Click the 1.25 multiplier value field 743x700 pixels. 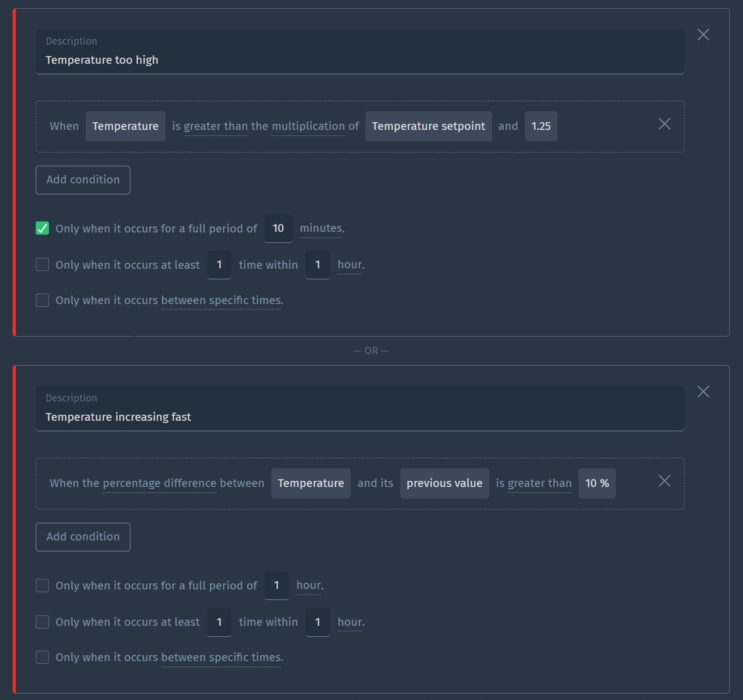tap(541, 126)
